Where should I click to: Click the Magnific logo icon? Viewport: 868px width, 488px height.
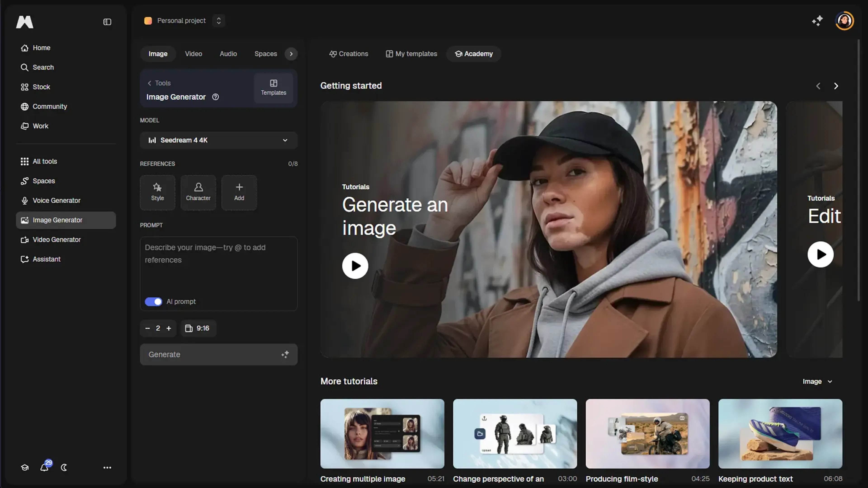pyautogui.click(x=25, y=22)
